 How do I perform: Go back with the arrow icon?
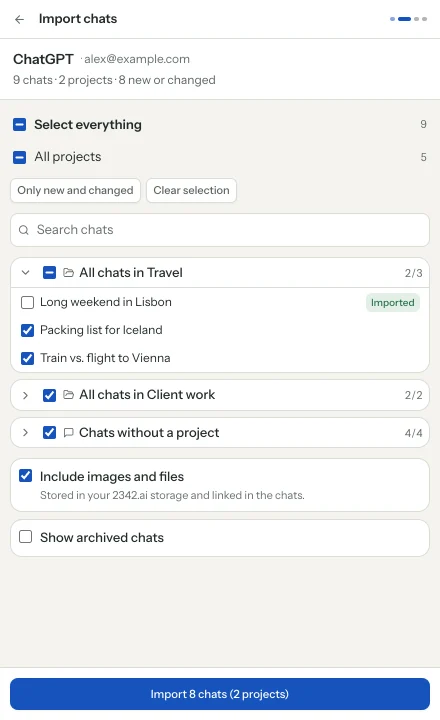[19, 19]
